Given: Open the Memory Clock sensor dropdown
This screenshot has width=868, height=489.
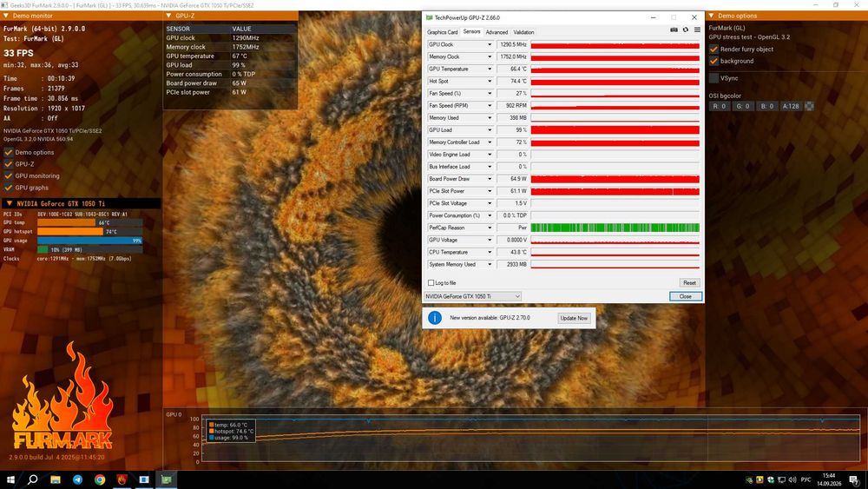Looking at the screenshot, I should pyautogui.click(x=490, y=56).
